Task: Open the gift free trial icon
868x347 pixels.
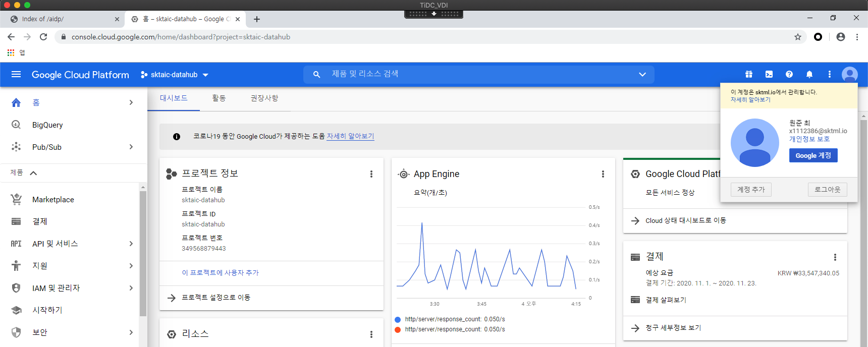Action: click(748, 75)
